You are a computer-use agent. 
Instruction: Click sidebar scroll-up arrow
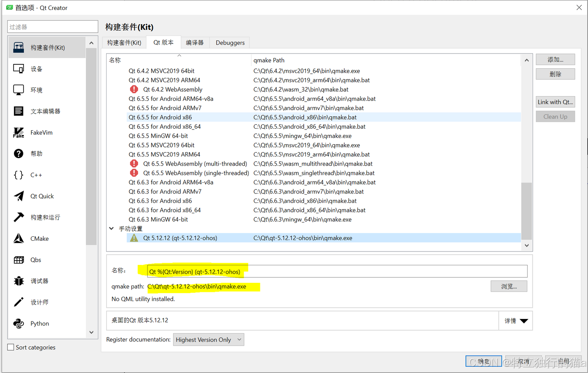pyautogui.click(x=91, y=43)
